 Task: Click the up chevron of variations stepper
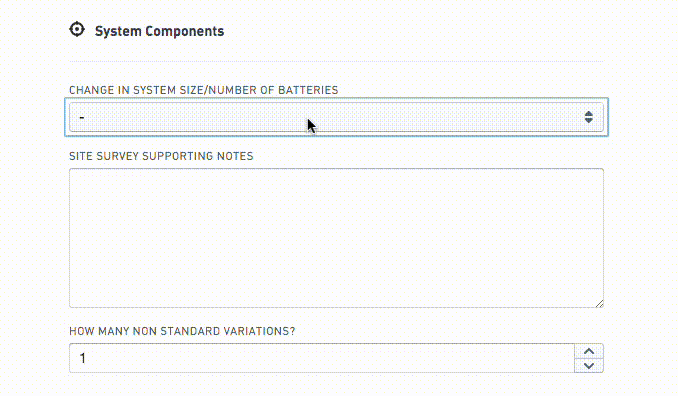coord(589,351)
